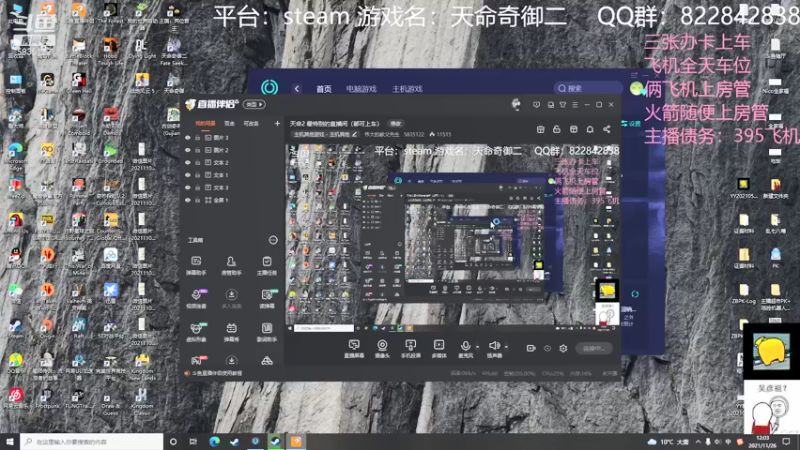Collapse the 工具箱 toolbox section

point(273,240)
